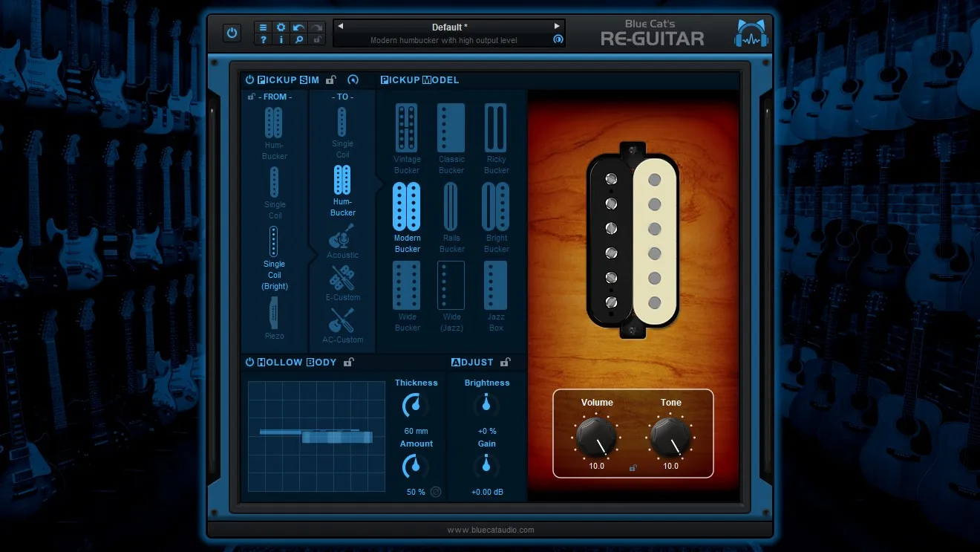Screen dimensions: 980x552
Task: Choose the Modern Bucker pickup model
Action: tap(407, 218)
